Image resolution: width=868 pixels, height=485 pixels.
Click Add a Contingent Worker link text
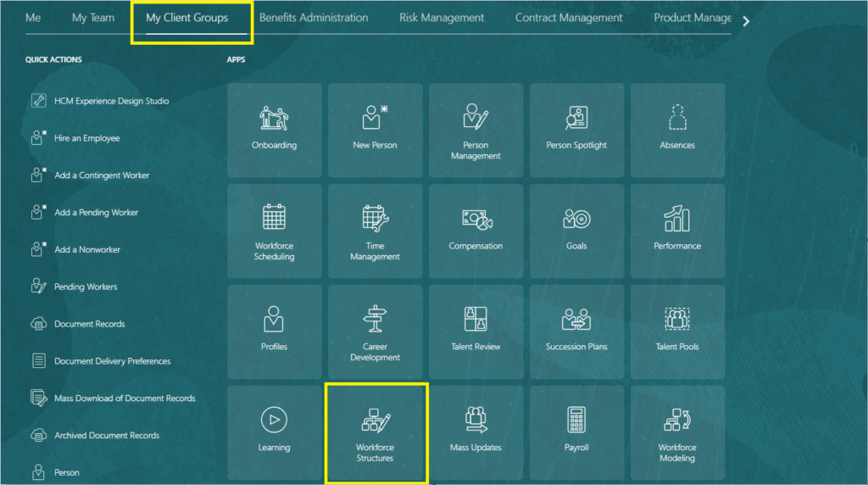coord(102,175)
